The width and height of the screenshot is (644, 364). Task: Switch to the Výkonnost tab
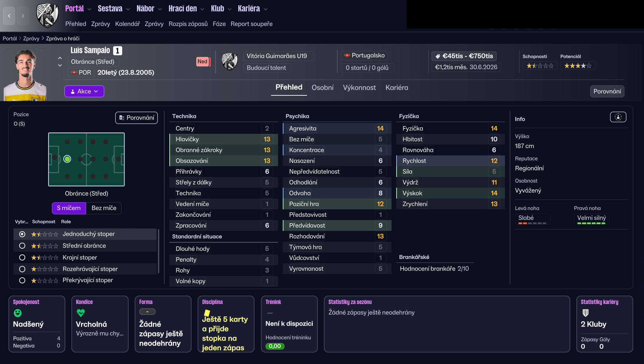coord(359,88)
